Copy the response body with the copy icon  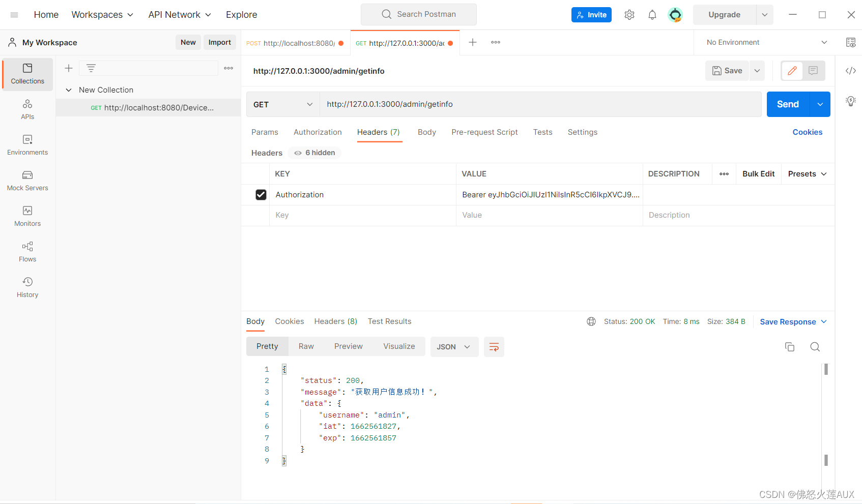coord(790,347)
